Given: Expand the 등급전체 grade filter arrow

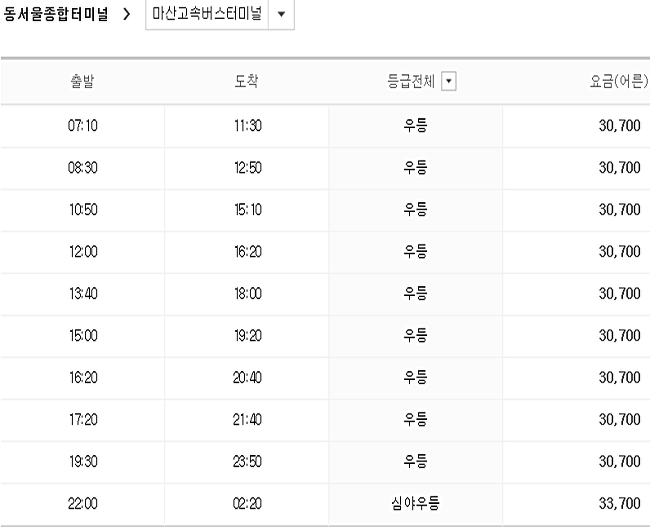Looking at the screenshot, I should [449, 81].
